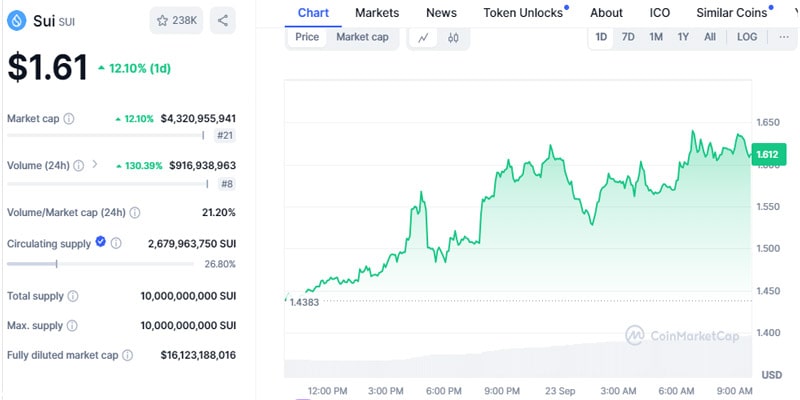This screenshot has height=400, width=800.
Task: Open the Chart tab
Action: (313, 13)
